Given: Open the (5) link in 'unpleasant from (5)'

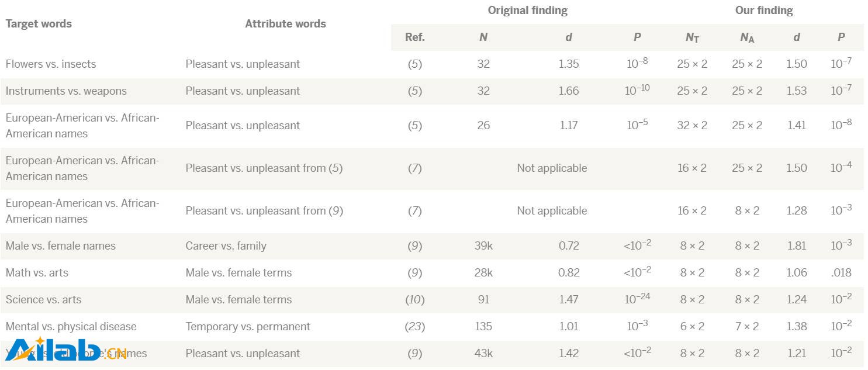Looking at the screenshot, I should (x=336, y=168).
